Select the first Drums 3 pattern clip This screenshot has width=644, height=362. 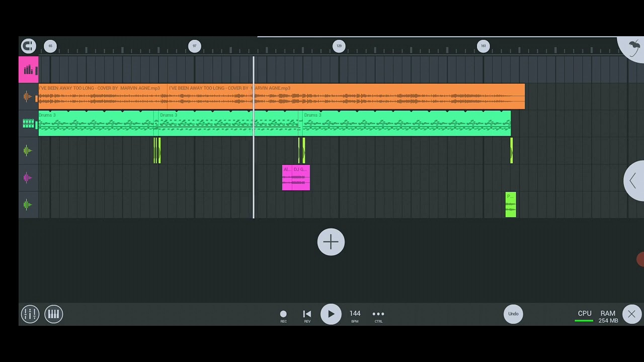96,124
